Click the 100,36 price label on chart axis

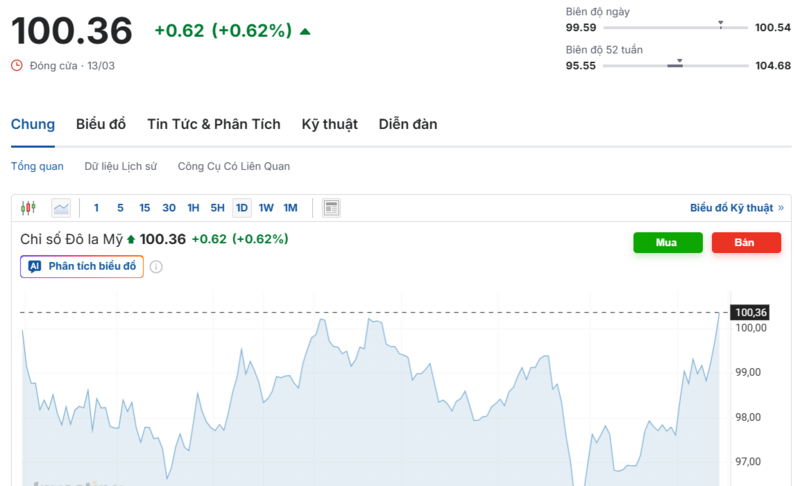[751, 312]
